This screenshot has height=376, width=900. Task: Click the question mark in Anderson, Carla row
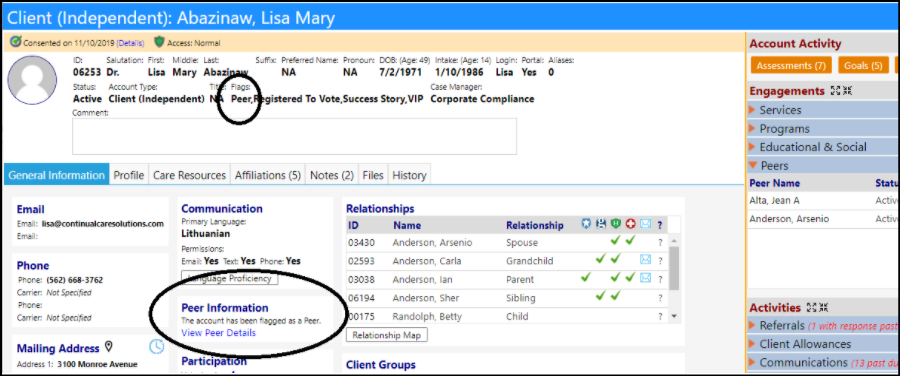(660, 261)
